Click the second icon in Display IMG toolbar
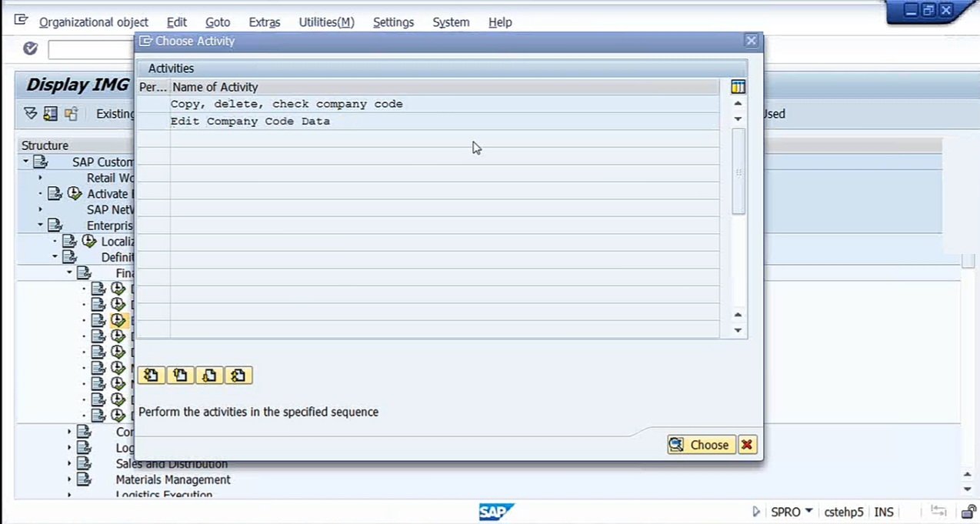 51,114
